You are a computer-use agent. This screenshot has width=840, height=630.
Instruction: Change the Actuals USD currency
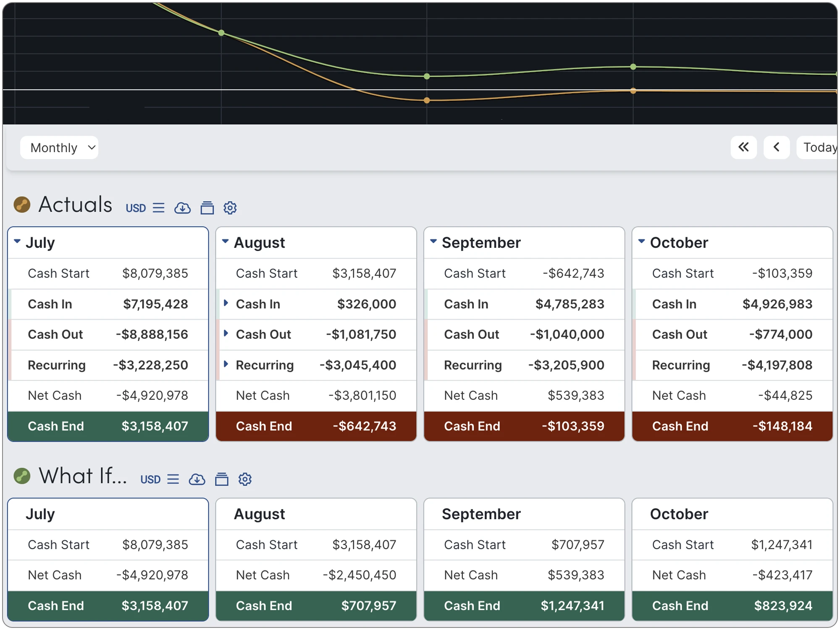[x=136, y=208]
